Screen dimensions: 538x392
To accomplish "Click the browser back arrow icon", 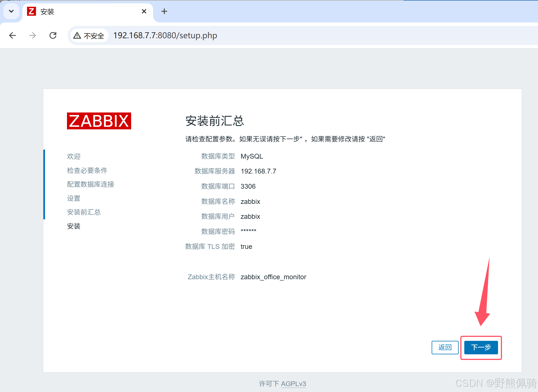I will pos(12,35).
